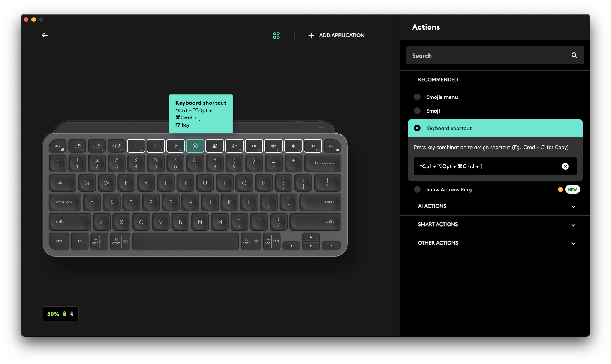Select Show Actions Ring option
This screenshot has width=611, height=364.
click(417, 189)
